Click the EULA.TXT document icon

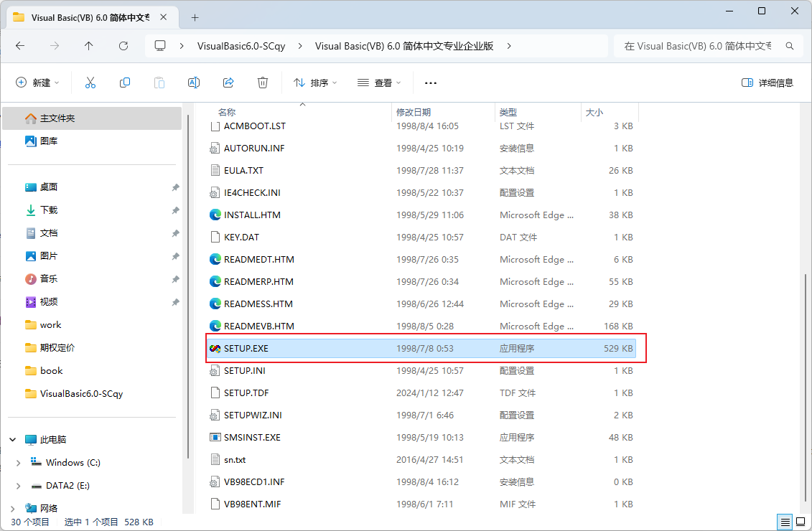215,170
